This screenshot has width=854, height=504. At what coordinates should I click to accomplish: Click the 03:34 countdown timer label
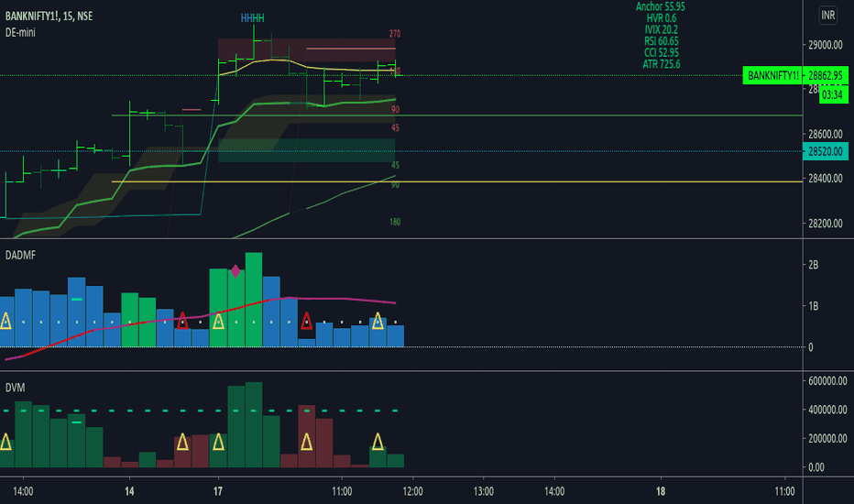[832, 94]
